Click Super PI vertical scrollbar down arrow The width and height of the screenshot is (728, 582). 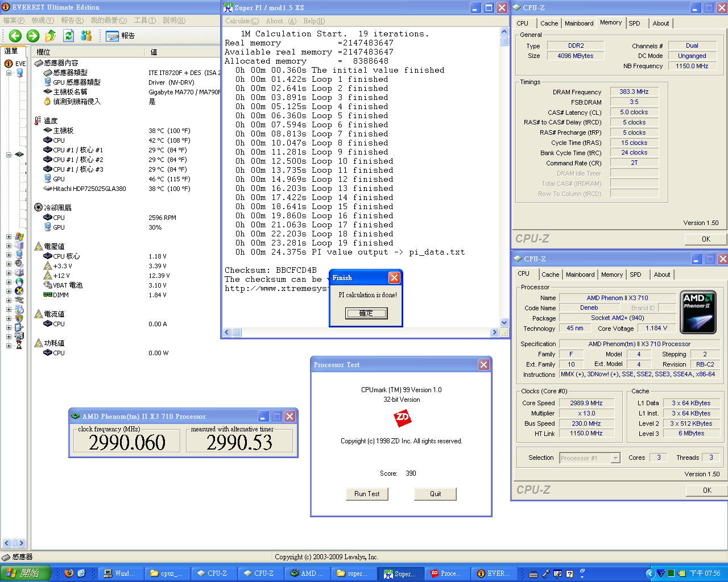[504, 322]
